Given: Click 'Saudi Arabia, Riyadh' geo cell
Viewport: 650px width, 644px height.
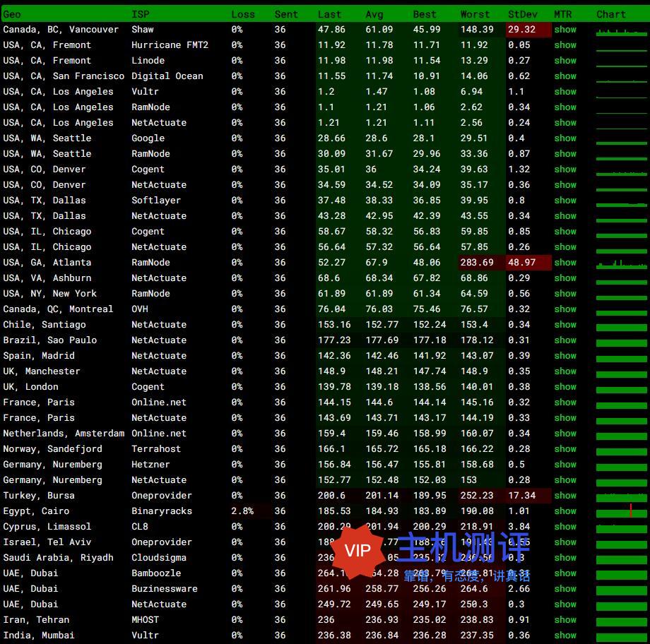Looking at the screenshot, I should pos(58,558).
